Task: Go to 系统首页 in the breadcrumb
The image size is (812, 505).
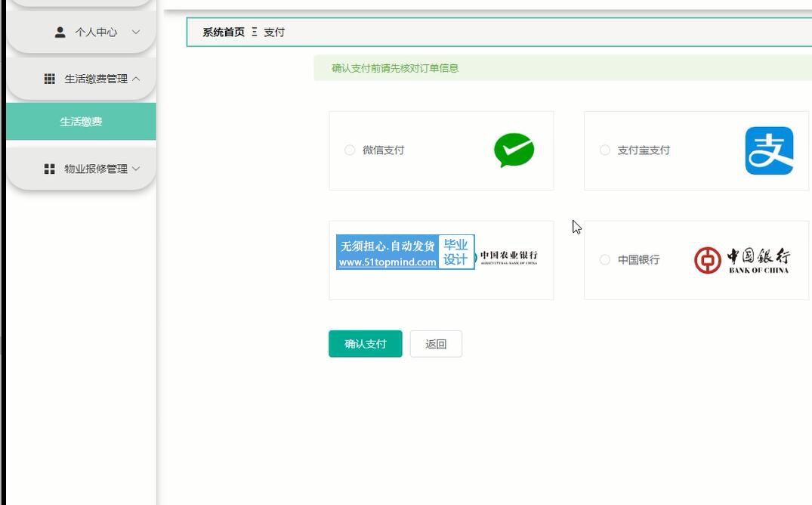Action: point(223,33)
